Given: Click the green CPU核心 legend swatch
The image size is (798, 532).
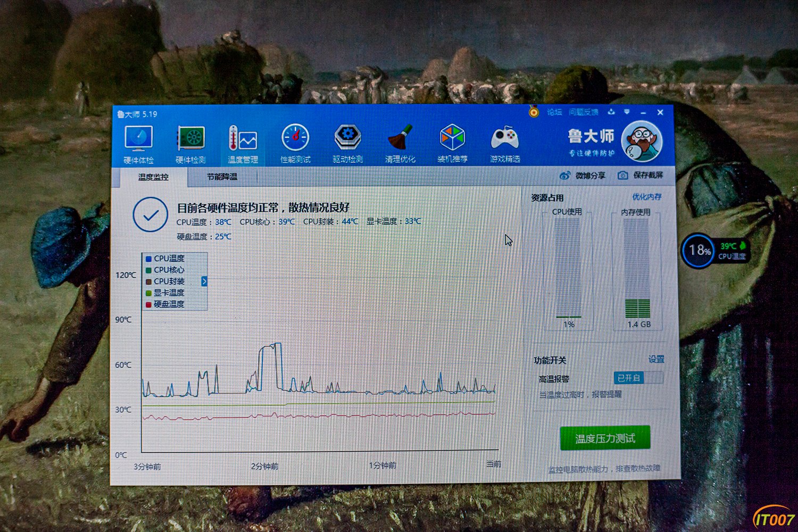Looking at the screenshot, I should point(148,270).
